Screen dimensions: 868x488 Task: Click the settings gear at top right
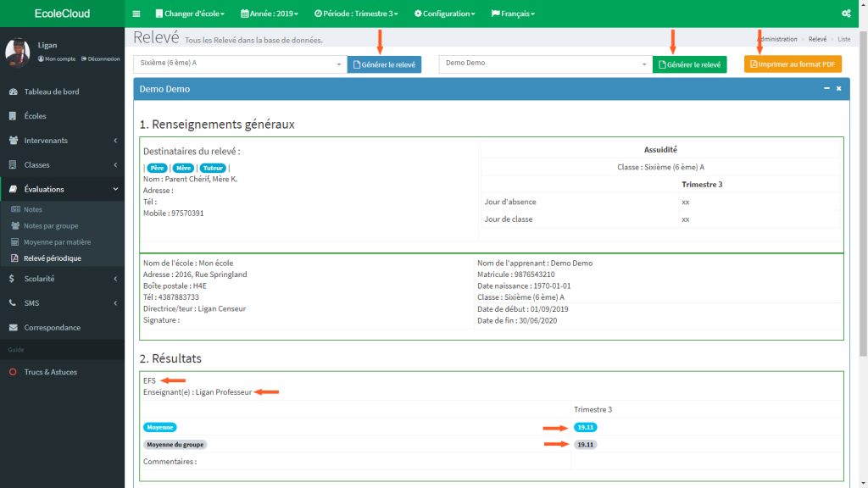[846, 14]
